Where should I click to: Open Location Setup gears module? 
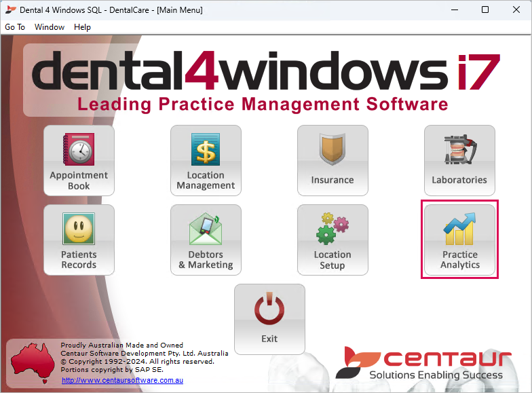(x=332, y=240)
